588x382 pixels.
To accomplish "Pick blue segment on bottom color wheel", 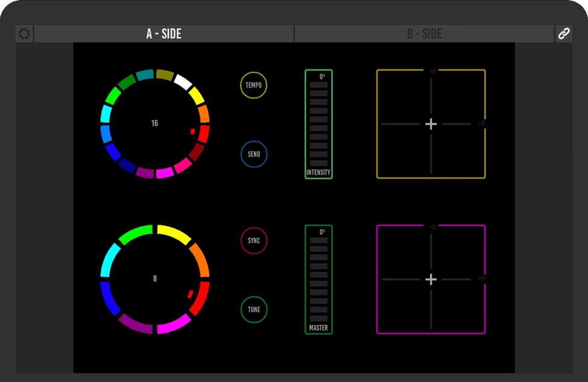I will 110,299.
